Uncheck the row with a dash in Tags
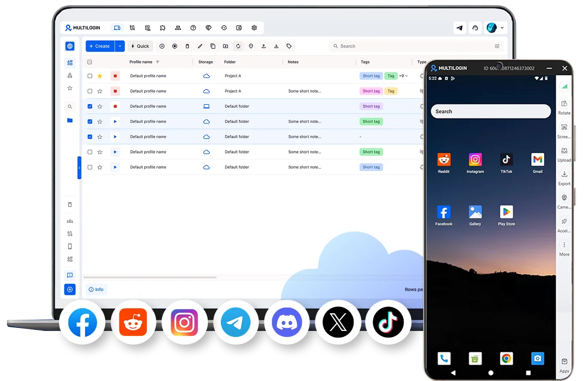 pyautogui.click(x=90, y=137)
